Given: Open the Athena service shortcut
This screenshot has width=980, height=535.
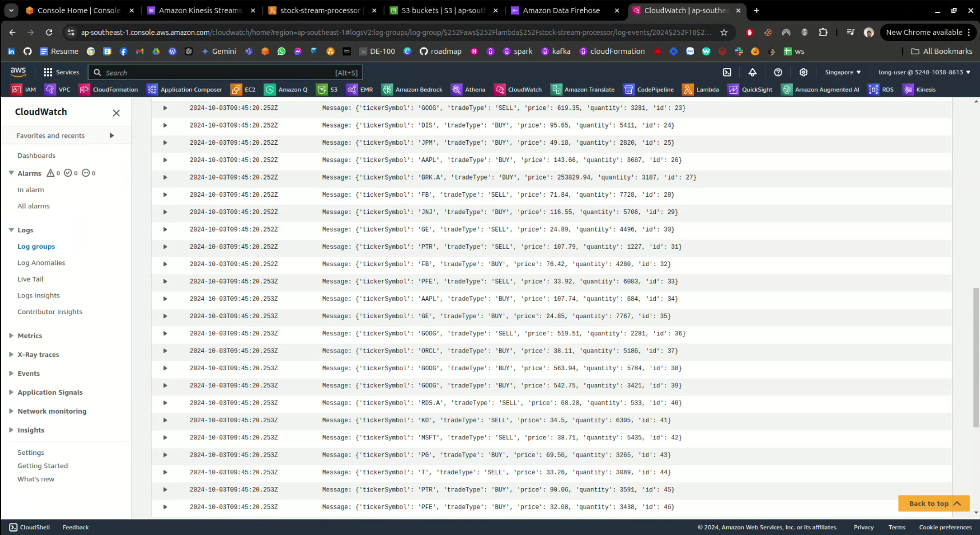Looking at the screenshot, I should (x=468, y=89).
